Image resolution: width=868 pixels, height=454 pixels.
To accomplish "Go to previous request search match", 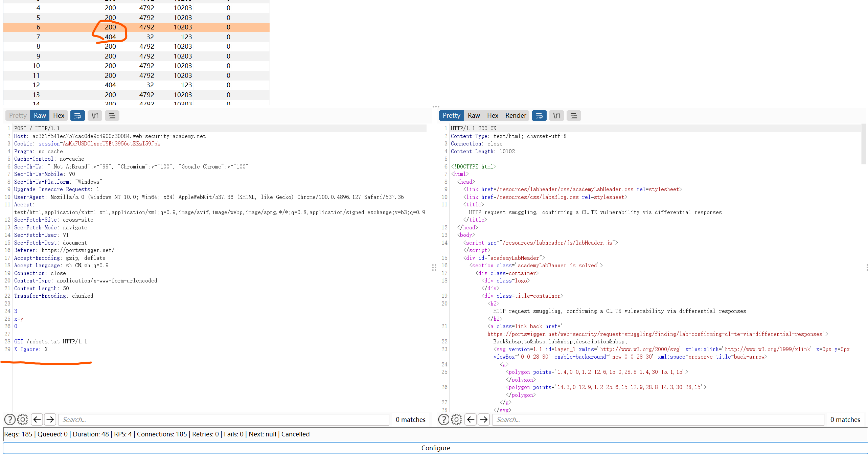I will pos(37,419).
